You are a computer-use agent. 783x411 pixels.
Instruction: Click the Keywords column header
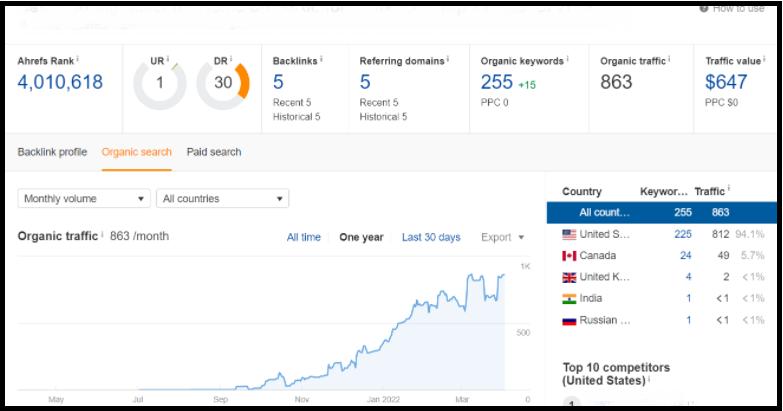tap(664, 192)
